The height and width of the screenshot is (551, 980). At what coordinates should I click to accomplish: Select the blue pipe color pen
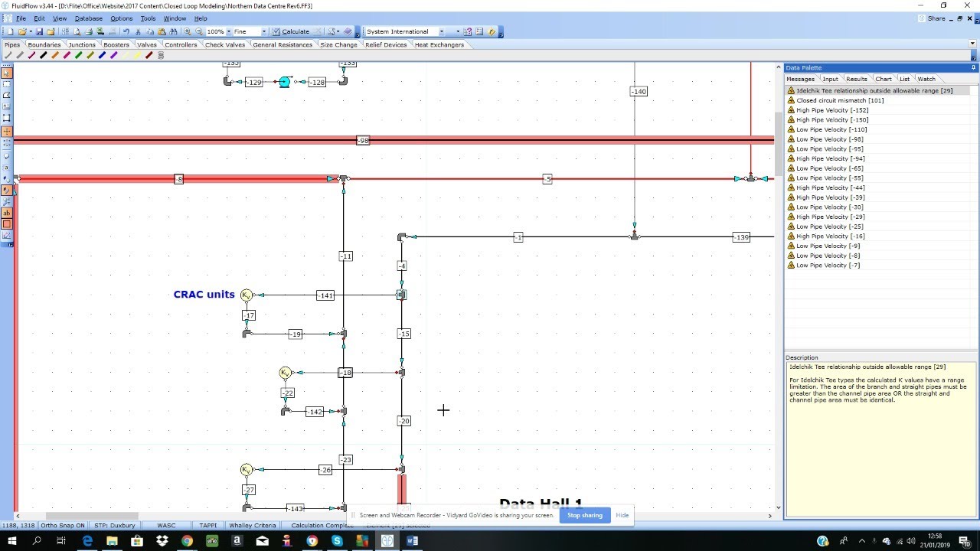pos(102,55)
